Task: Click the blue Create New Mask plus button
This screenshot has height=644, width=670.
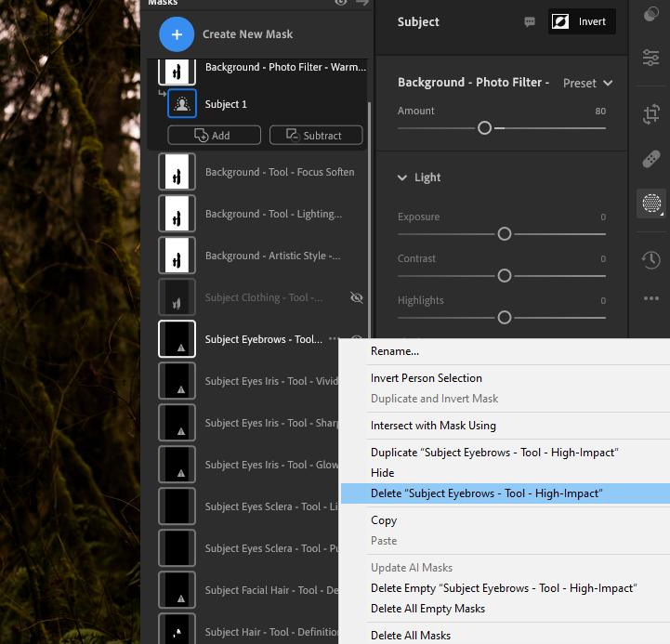Action: [177, 34]
